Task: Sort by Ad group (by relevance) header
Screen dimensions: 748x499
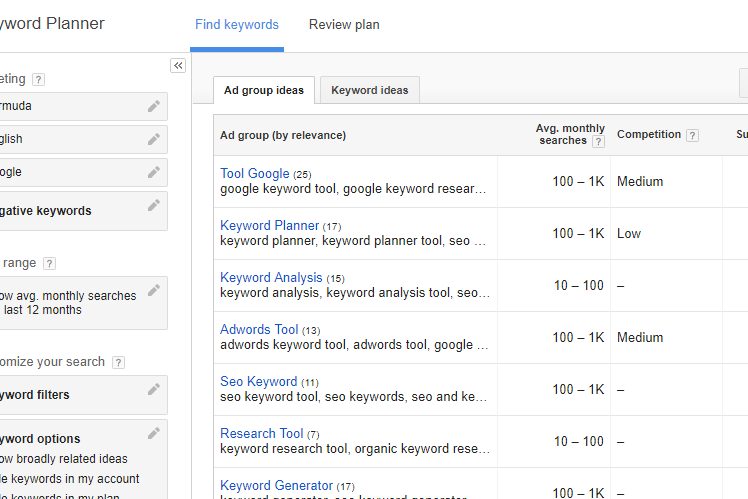Action: [x=283, y=135]
